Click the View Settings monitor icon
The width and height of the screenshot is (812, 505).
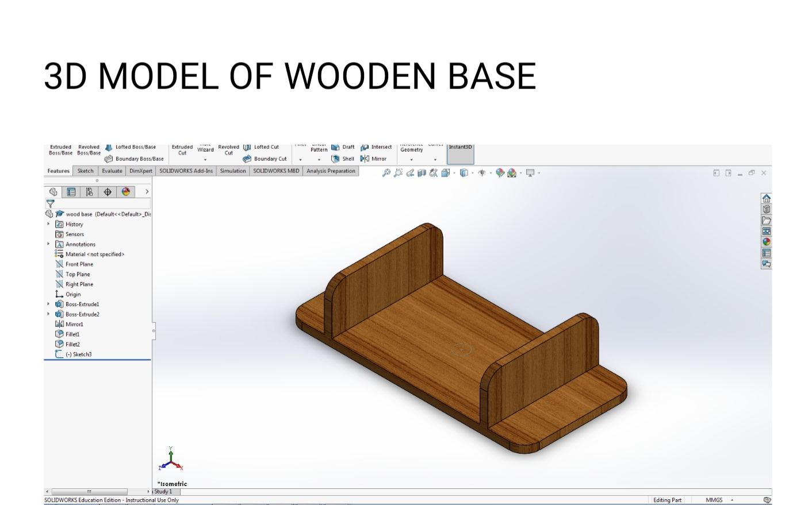coord(530,173)
